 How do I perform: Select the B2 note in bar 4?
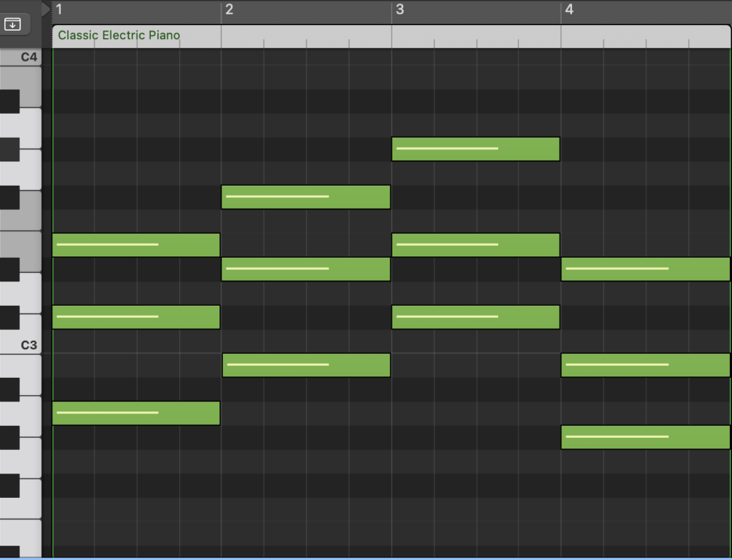click(646, 365)
